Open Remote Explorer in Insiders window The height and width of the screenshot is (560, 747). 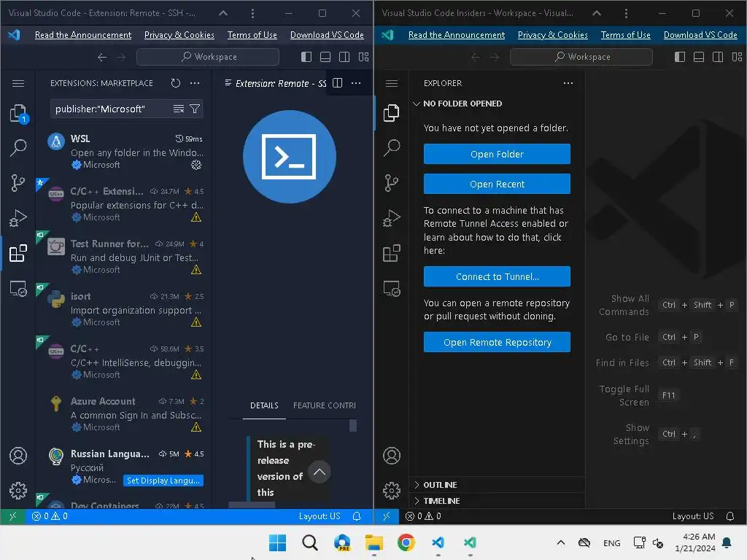click(x=392, y=289)
